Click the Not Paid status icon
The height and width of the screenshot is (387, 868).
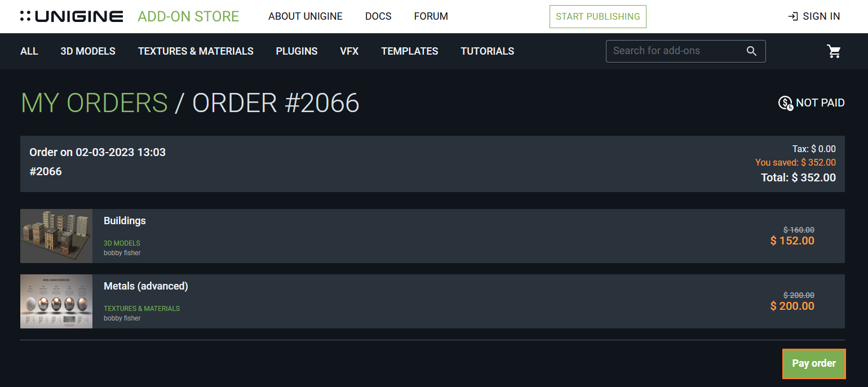click(786, 103)
